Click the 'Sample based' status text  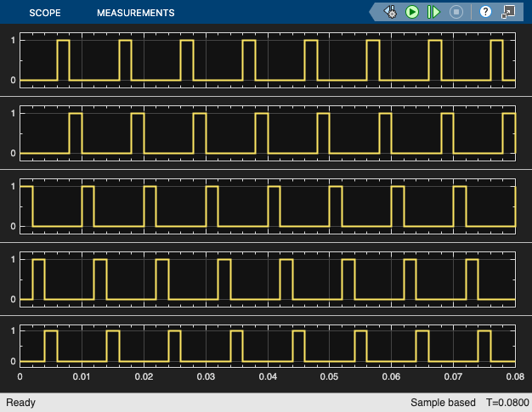click(x=443, y=403)
